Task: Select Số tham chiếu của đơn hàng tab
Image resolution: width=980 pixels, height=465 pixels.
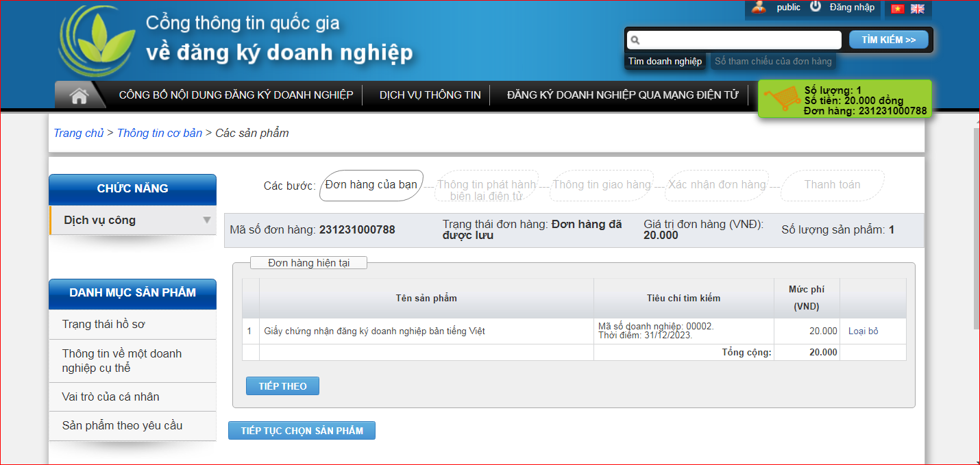Action: tap(773, 62)
